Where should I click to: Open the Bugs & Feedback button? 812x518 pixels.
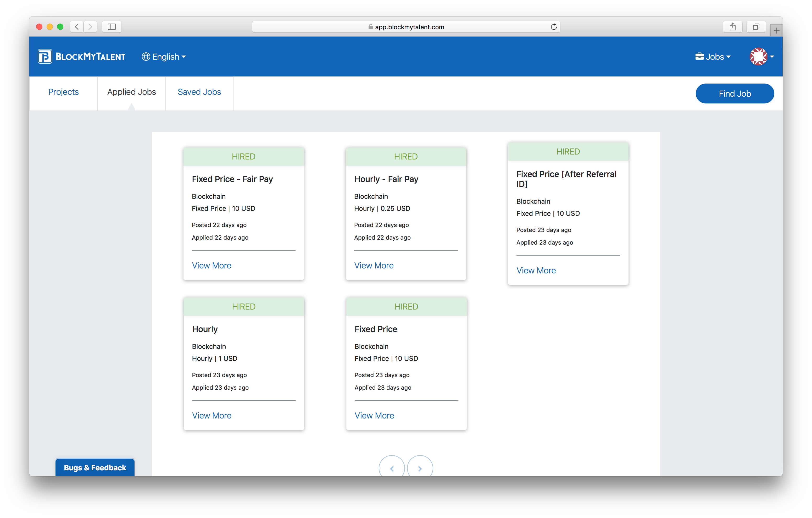(x=95, y=467)
